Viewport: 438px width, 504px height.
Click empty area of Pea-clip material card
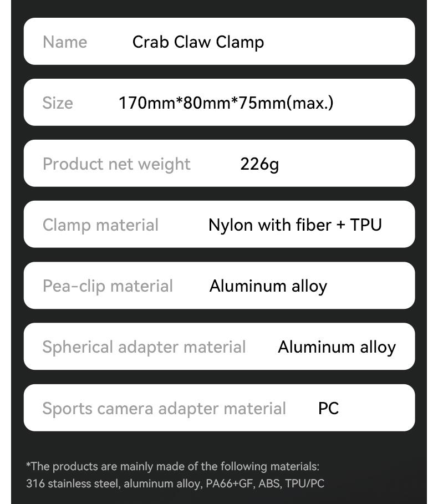pyautogui.click(x=370, y=286)
